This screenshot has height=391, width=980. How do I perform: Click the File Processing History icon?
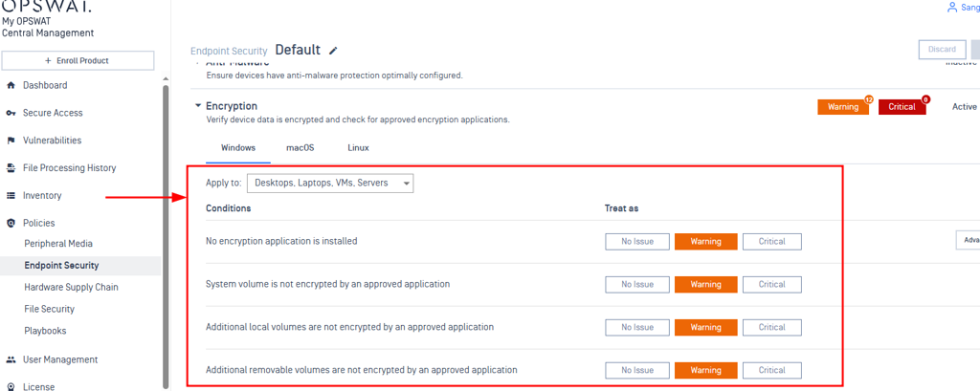pyautogui.click(x=11, y=168)
